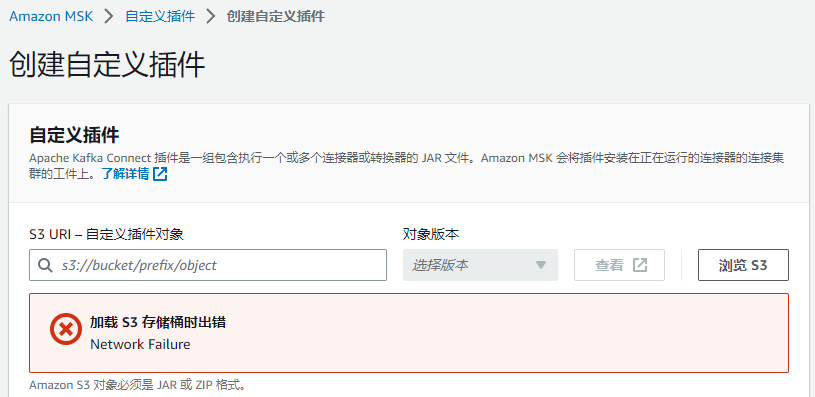
Task: Click the 创建自定义插件 breadcrumb item
Action: click(x=275, y=16)
